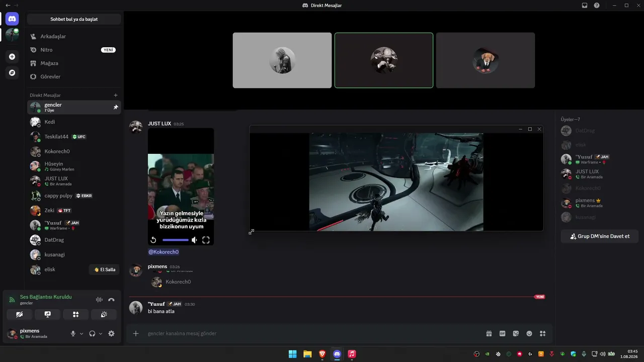Disconnect from the voice call
Viewport: 644px width, 362px height.
pos(111,300)
